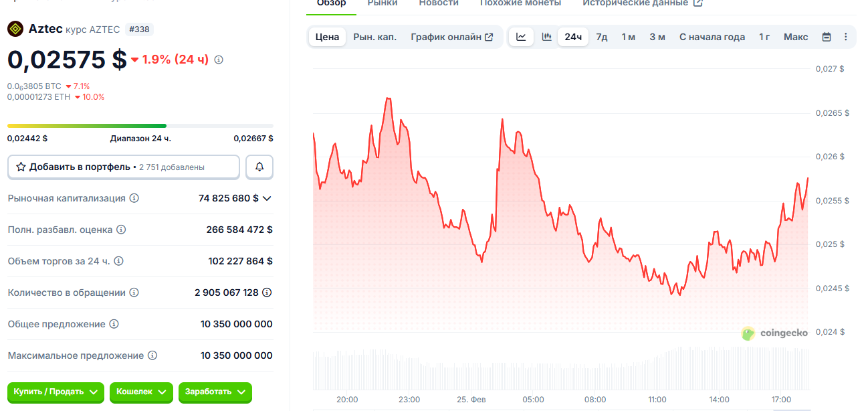
Task: Click info icon beside Объем торгов за 24 ч.
Action: [118, 261]
